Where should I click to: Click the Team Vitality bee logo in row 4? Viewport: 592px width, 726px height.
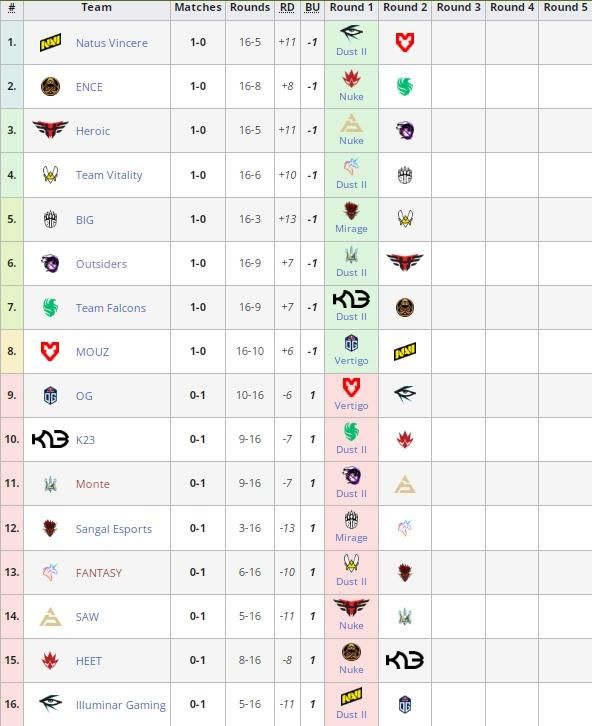click(50, 175)
